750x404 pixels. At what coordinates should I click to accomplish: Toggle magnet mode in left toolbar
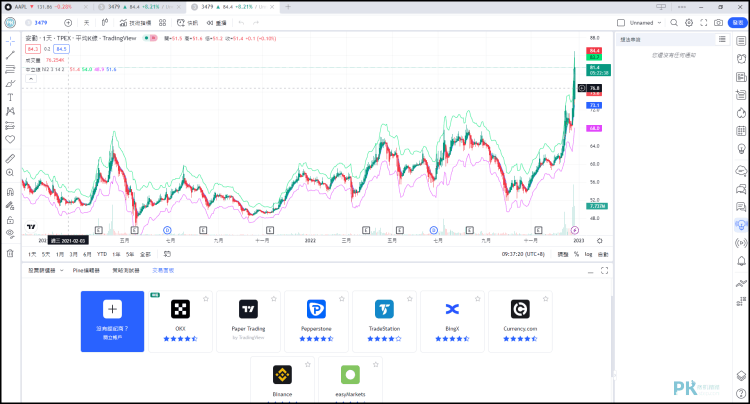(x=10, y=192)
